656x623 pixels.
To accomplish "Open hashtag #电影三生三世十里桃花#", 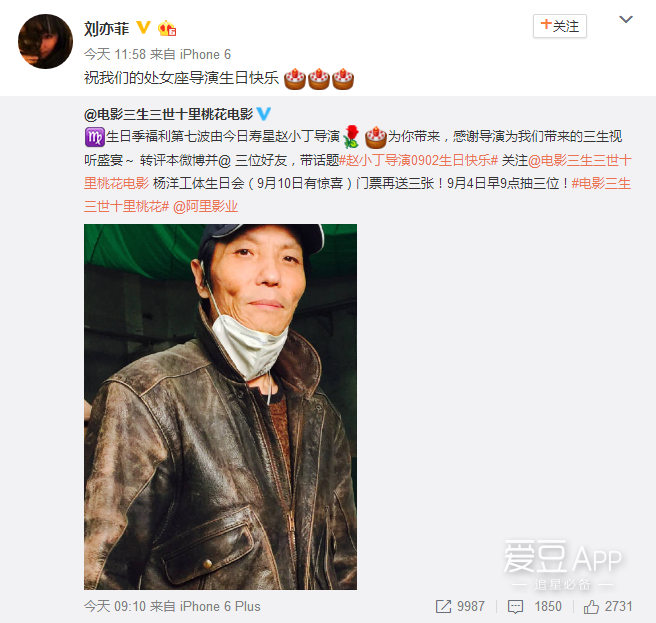I will pos(357,195).
